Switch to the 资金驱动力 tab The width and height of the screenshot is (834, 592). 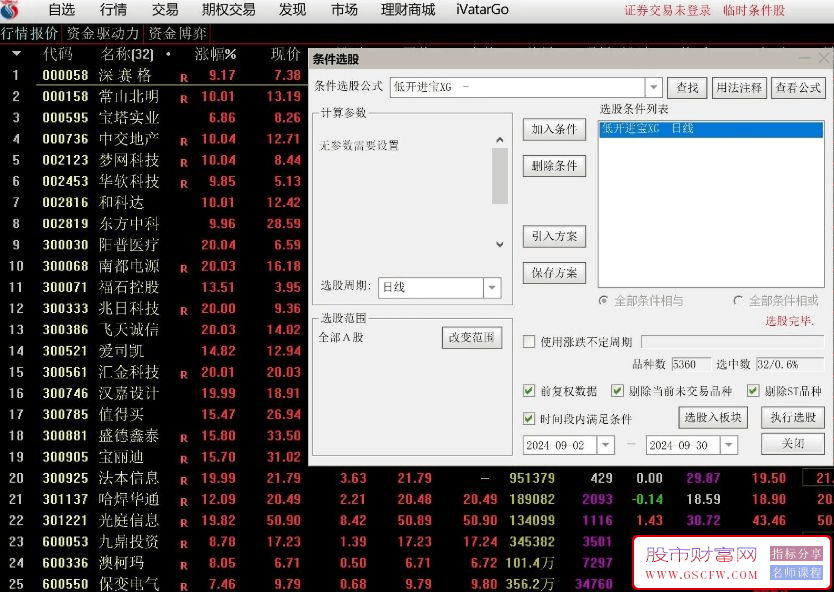pyautogui.click(x=103, y=34)
